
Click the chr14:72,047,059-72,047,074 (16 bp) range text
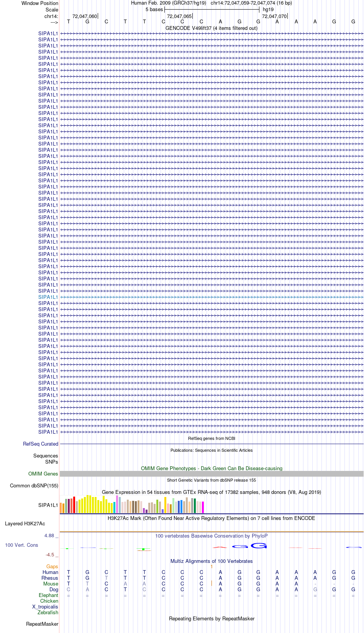pyautogui.click(x=251, y=3)
